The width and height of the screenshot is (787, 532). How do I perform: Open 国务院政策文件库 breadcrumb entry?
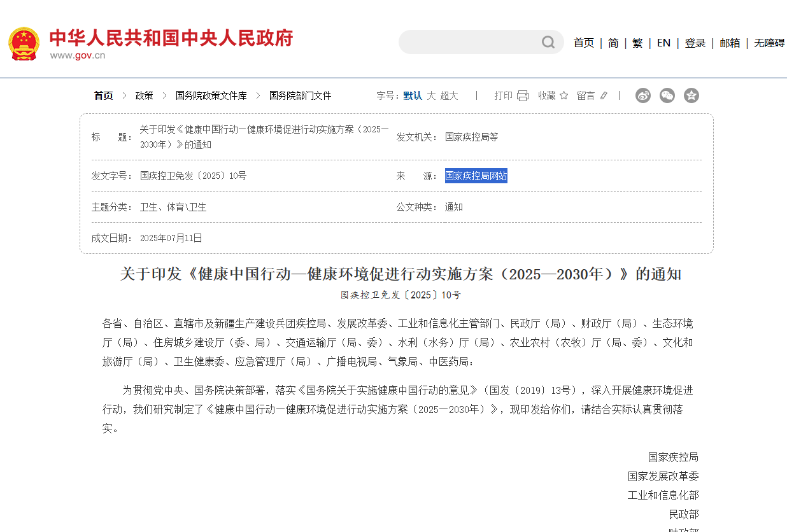211,95
